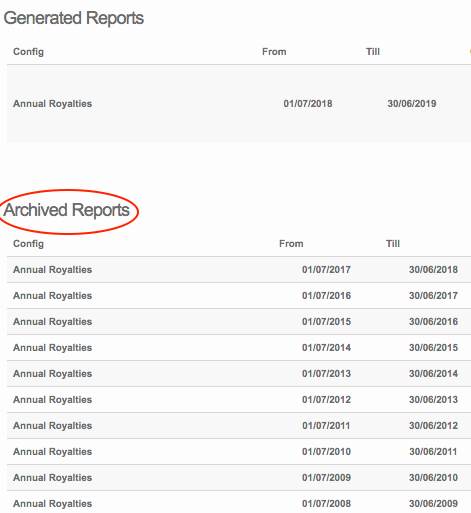Click the Generated Reports heading
The height and width of the screenshot is (513, 471).
coord(74,18)
